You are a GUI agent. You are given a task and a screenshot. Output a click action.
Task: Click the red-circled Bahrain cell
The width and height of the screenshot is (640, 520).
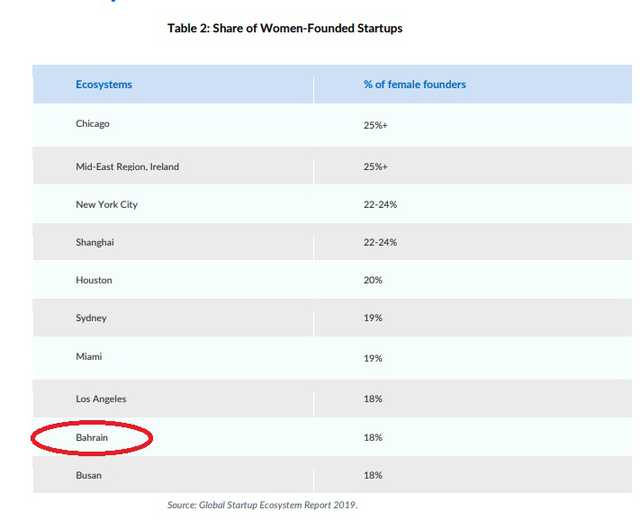[x=93, y=437]
